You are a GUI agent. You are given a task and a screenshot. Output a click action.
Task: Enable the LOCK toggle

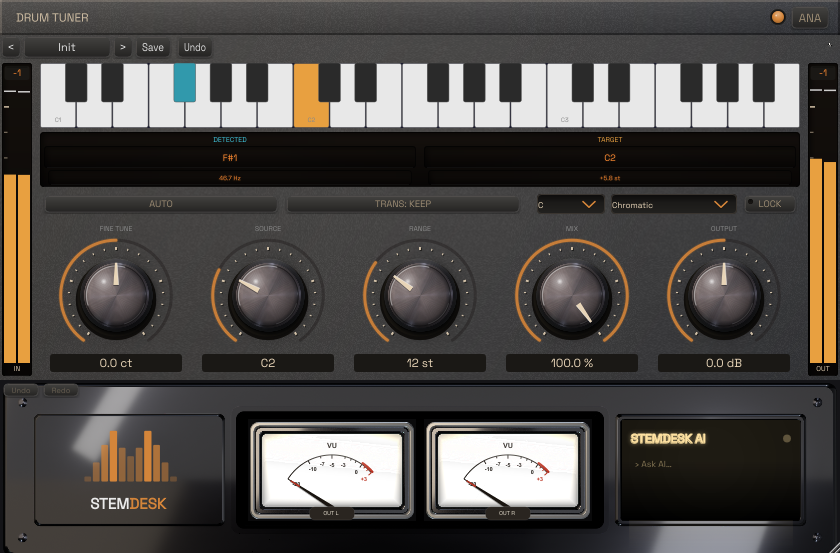tap(770, 204)
